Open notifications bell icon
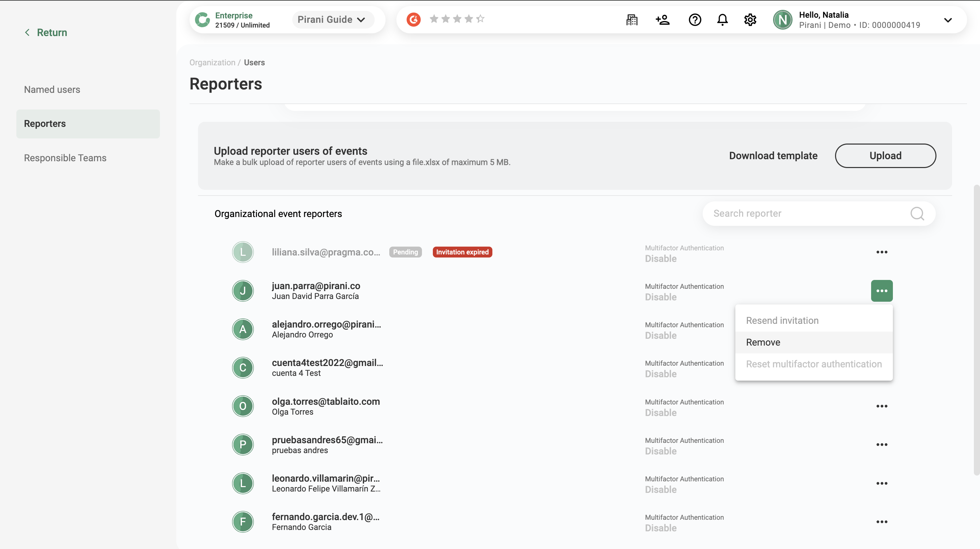The height and width of the screenshot is (549, 980). [x=722, y=19]
